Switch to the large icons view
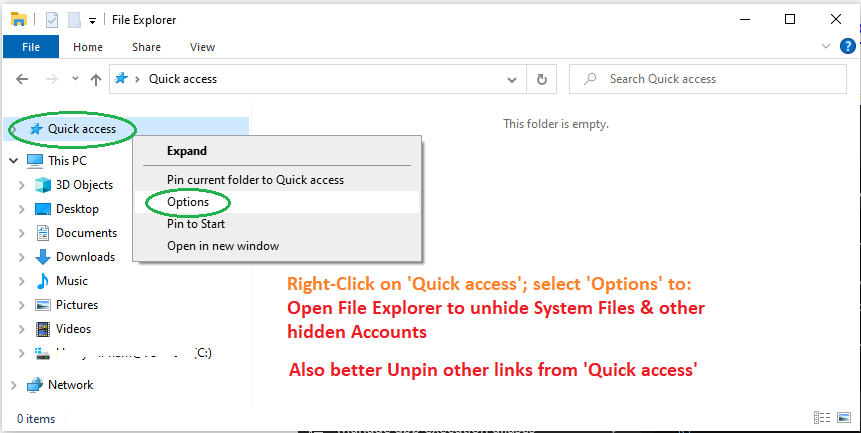The height and width of the screenshot is (433, 861). pyautogui.click(x=844, y=418)
